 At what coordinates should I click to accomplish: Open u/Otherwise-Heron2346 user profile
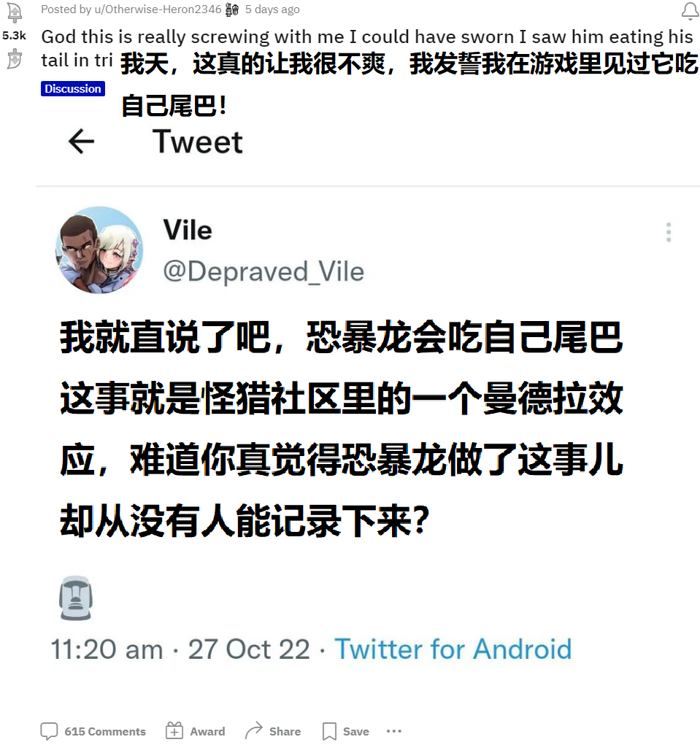pos(158,9)
